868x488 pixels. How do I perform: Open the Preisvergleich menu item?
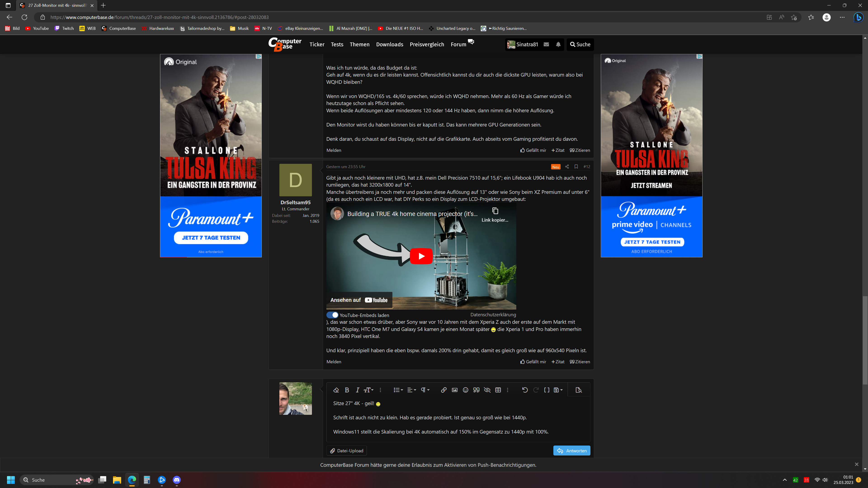(427, 45)
